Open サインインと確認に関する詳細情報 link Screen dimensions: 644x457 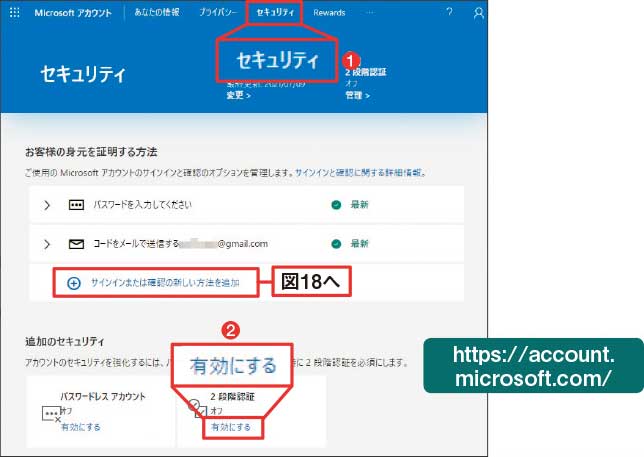pyautogui.click(x=358, y=173)
